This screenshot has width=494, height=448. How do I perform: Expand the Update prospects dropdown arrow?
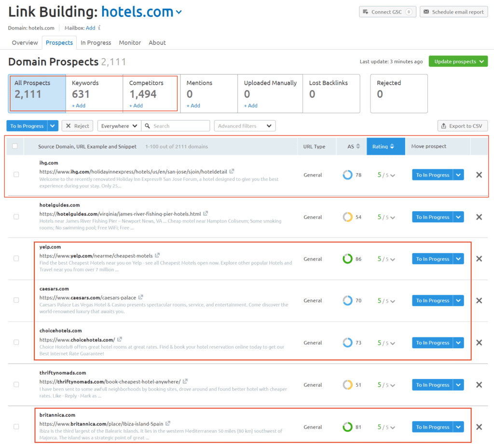click(482, 61)
